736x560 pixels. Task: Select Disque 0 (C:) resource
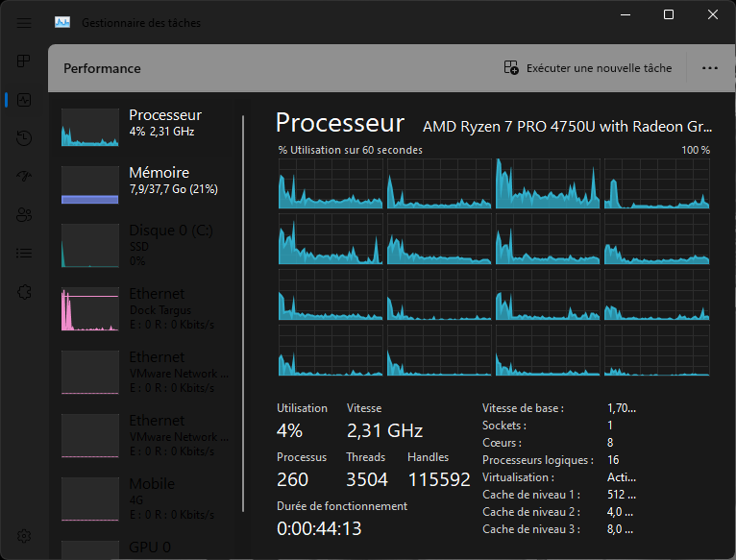tap(145, 245)
